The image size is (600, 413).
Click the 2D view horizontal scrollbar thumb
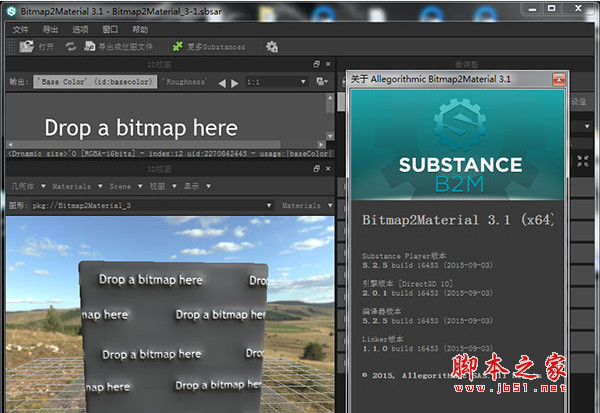(147, 144)
